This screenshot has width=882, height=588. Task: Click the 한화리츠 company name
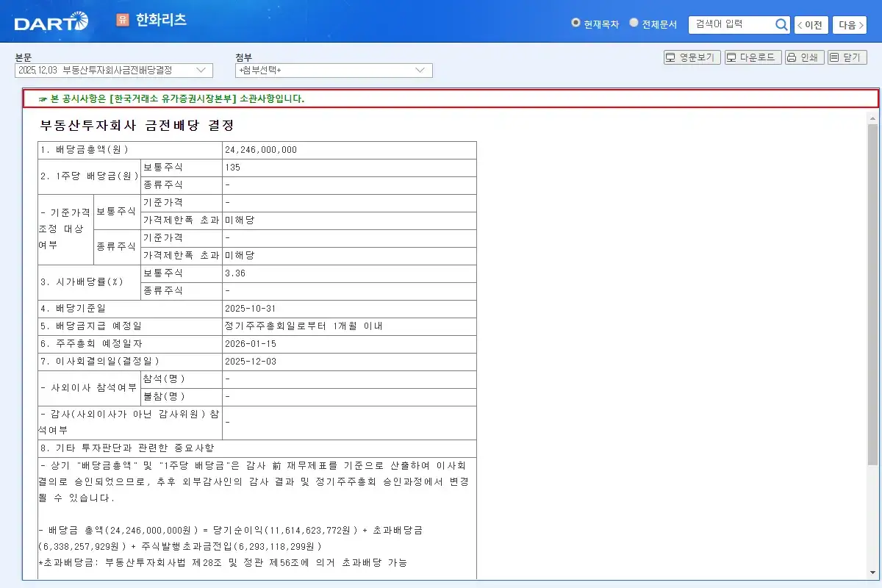point(161,20)
